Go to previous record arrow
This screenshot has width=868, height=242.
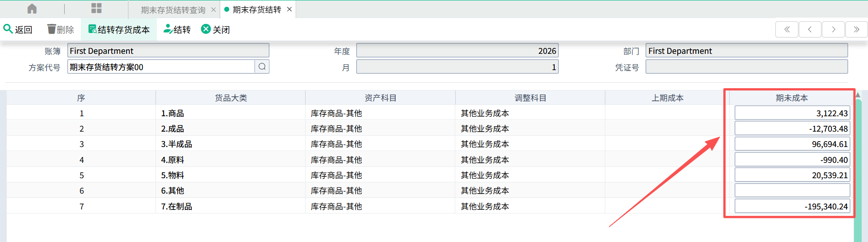click(810, 30)
